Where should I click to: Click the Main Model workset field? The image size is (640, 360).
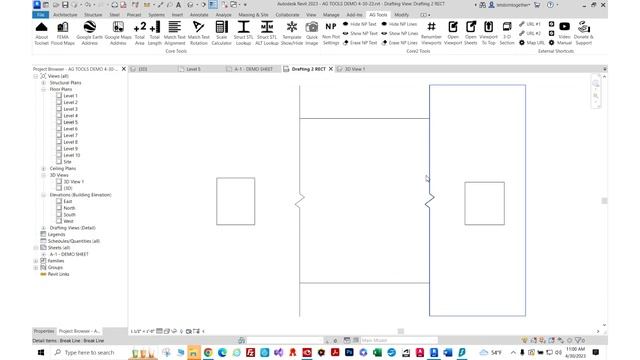click(399, 340)
